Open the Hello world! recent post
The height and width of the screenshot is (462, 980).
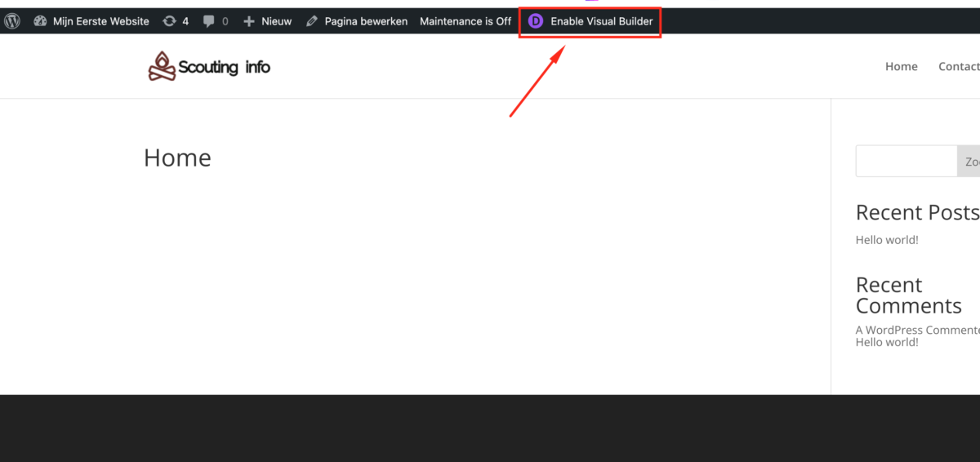(887, 240)
